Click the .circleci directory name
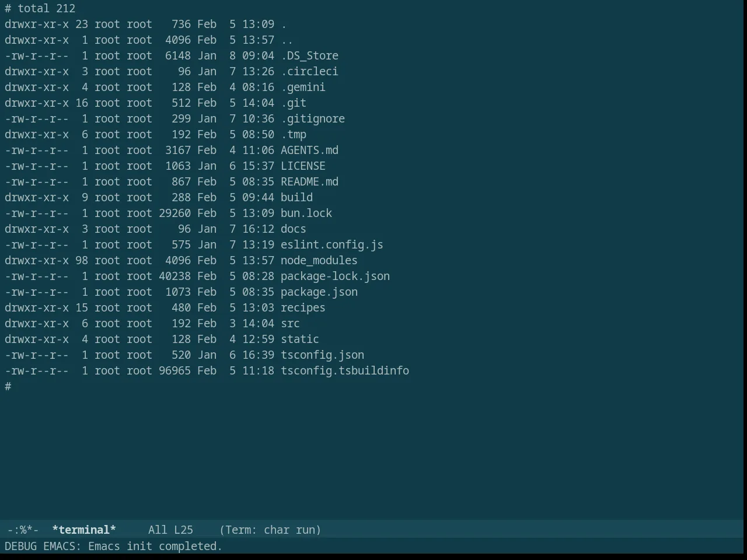This screenshot has width=747, height=560. (x=309, y=72)
